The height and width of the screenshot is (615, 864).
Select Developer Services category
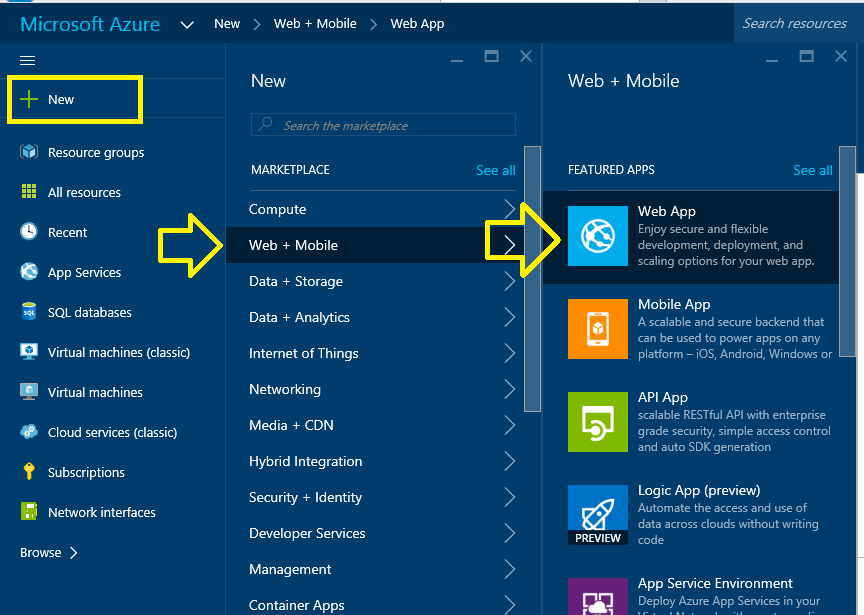[375, 533]
